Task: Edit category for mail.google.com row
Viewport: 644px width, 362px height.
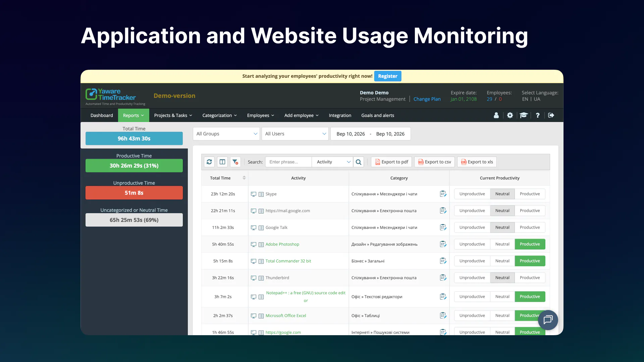Action: tap(443, 210)
